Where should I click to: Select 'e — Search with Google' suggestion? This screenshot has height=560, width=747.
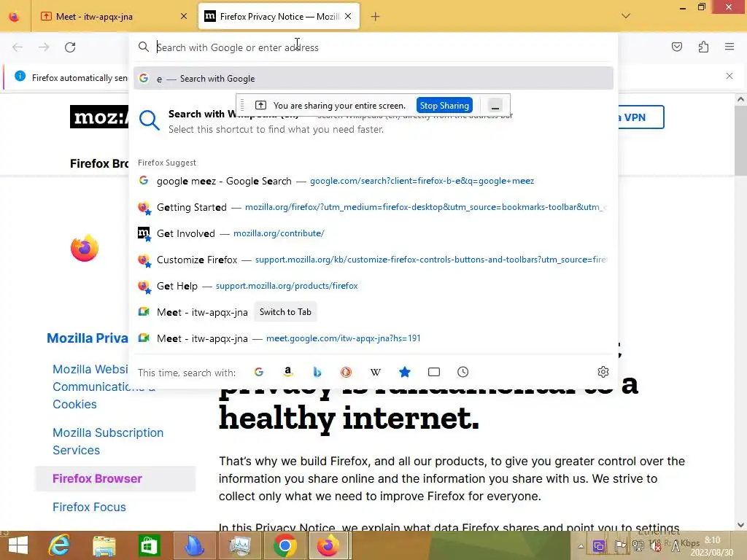(373, 79)
